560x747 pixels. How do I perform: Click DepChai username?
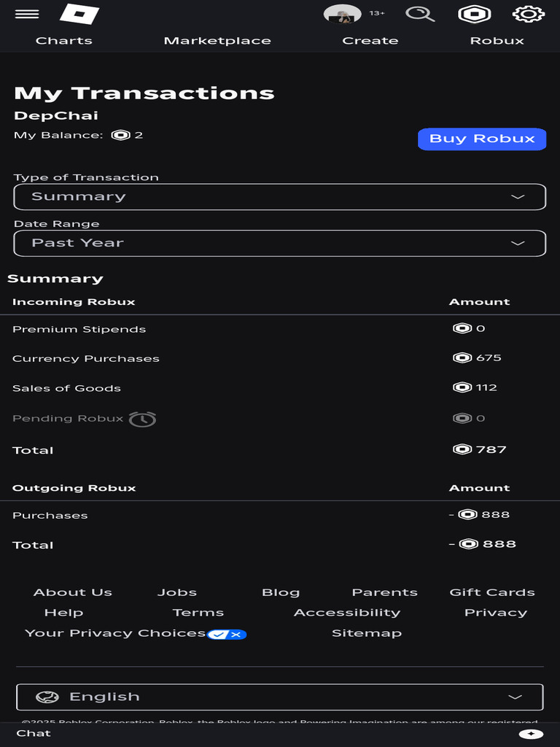coord(56,116)
